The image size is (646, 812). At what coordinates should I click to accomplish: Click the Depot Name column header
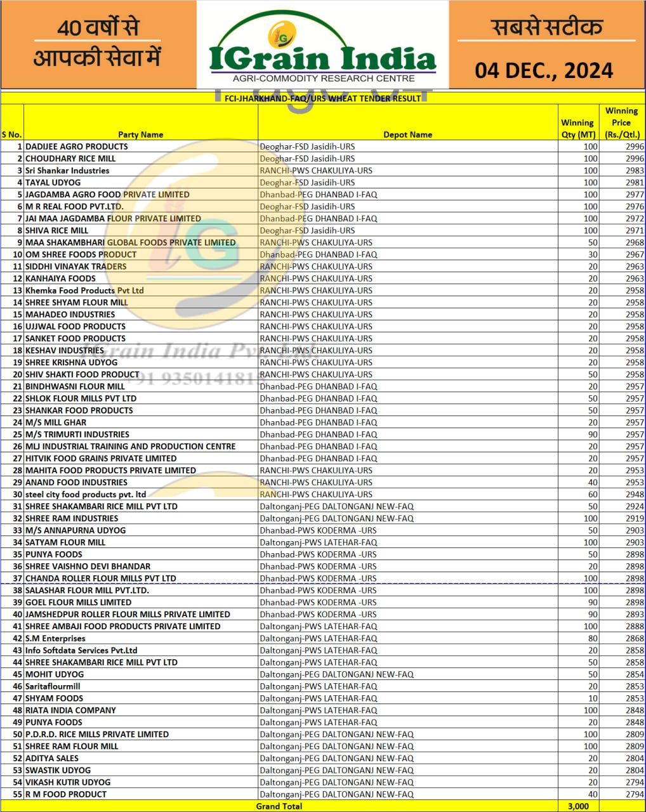tap(407, 134)
